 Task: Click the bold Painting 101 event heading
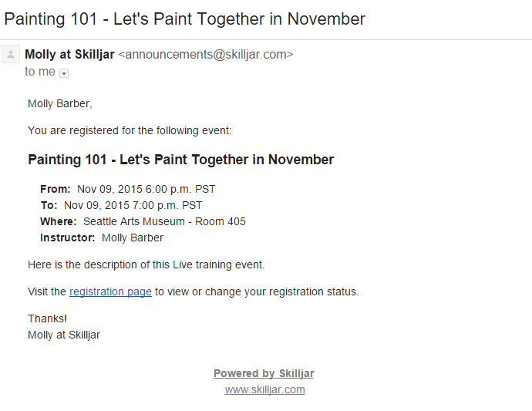[180, 160]
